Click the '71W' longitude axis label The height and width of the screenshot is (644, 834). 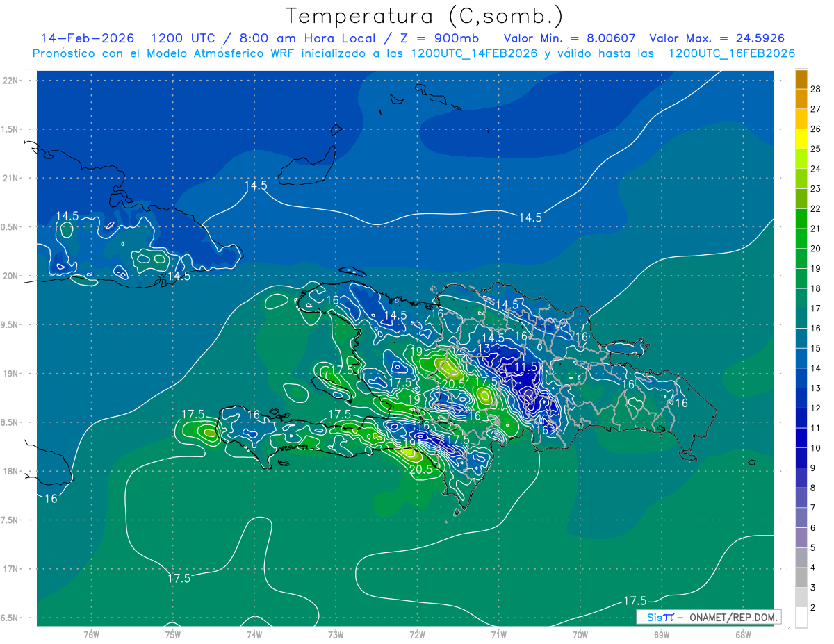[498, 635]
